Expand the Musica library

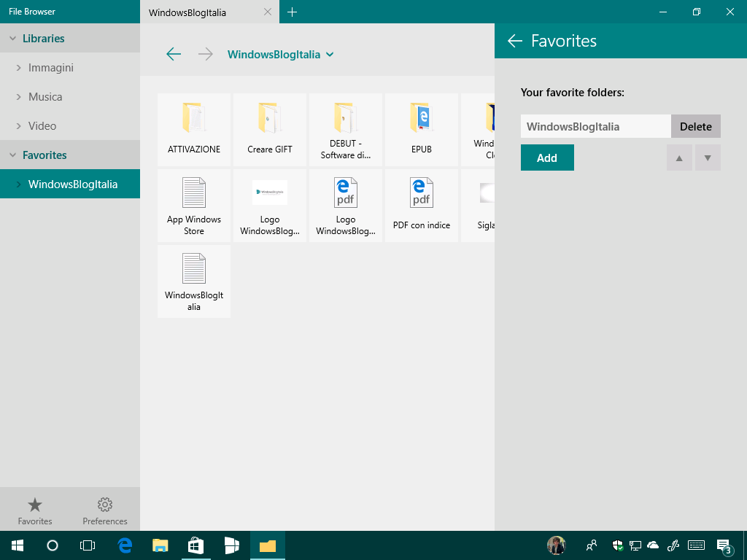tap(18, 97)
